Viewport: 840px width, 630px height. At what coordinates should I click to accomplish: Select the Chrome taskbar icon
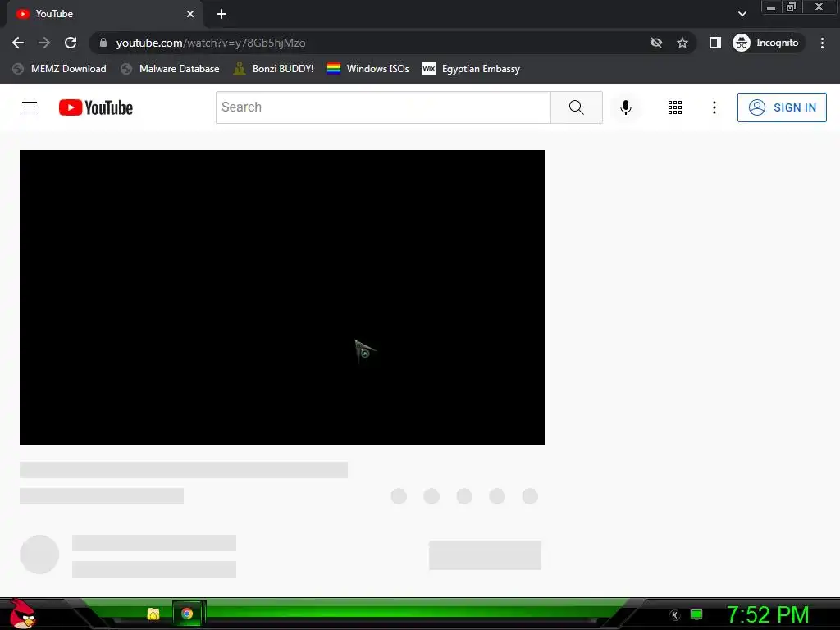pos(187,614)
